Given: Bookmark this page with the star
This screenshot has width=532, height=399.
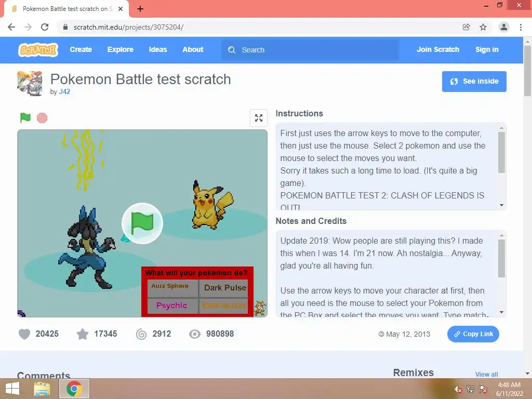Looking at the screenshot, I should click(x=483, y=27).
